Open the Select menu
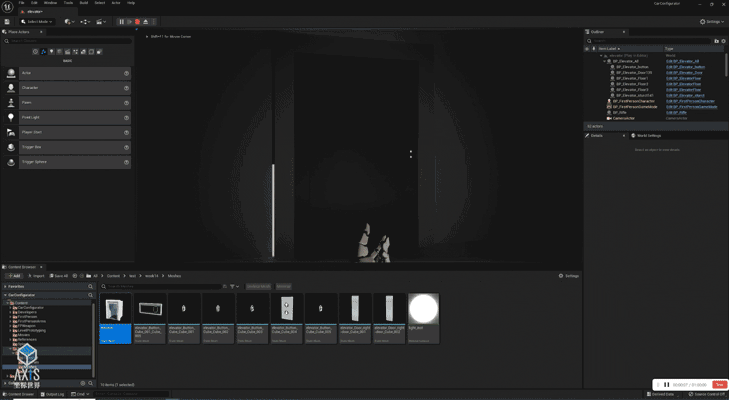 [99, 3]
